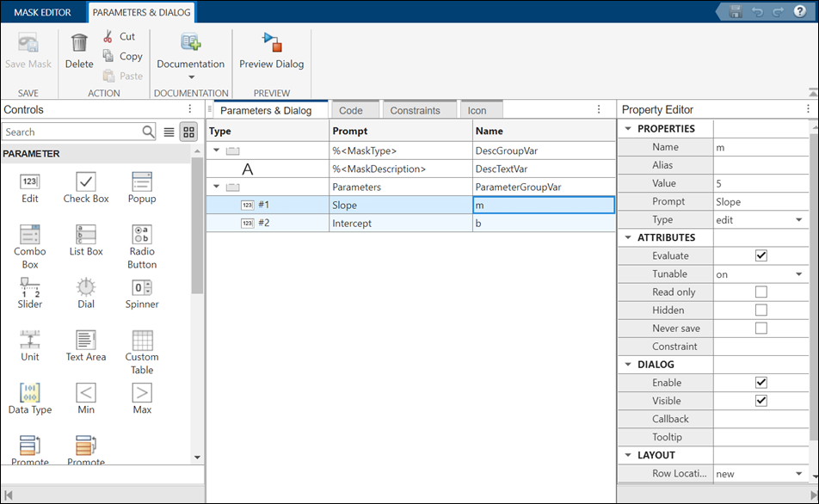Add a Max control

142,399
